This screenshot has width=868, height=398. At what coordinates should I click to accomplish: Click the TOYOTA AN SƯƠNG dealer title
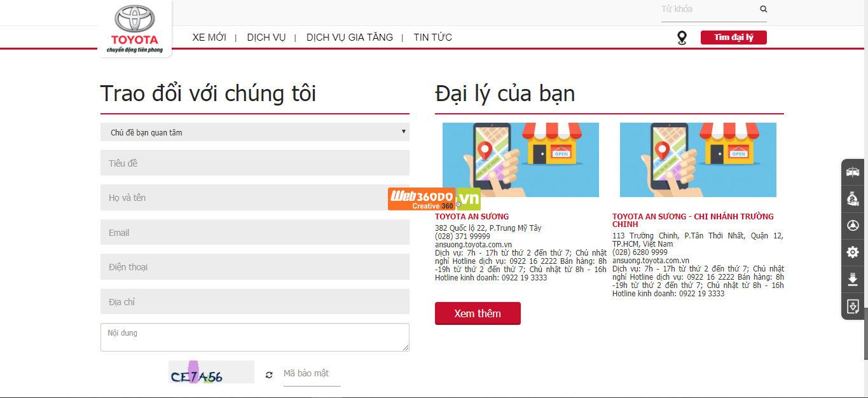pyautogui.click(x=472, y=217)
